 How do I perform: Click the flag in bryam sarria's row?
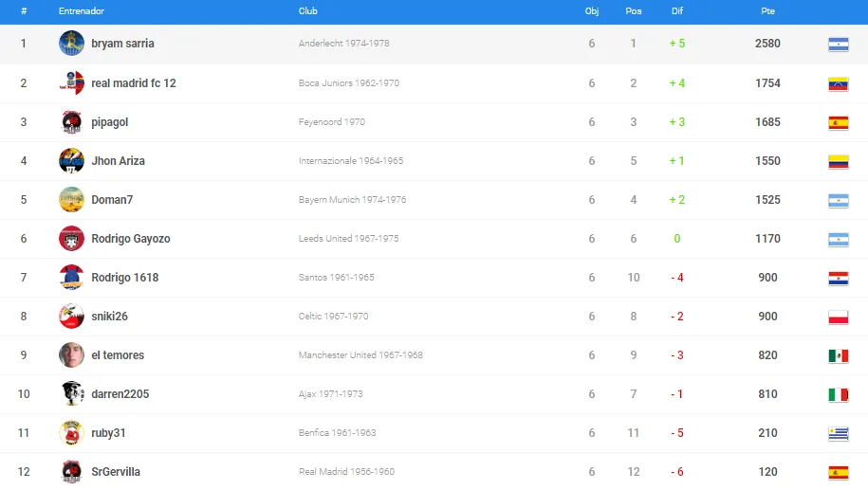[x=838, y=45]
